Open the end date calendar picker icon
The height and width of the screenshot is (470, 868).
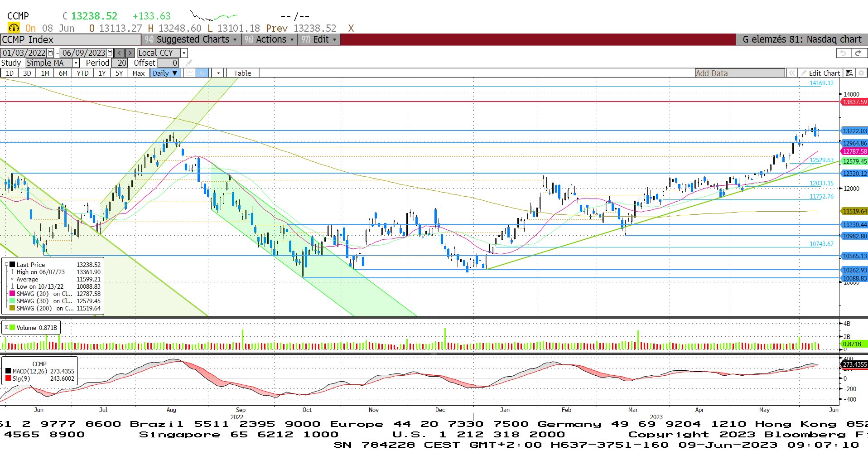pos(110,53)
